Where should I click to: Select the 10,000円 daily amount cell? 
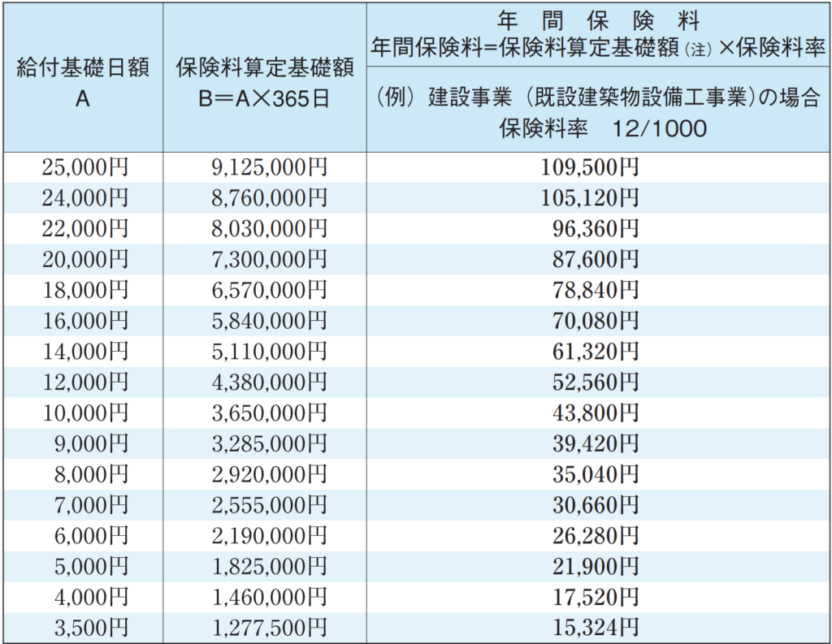(85, 414)
